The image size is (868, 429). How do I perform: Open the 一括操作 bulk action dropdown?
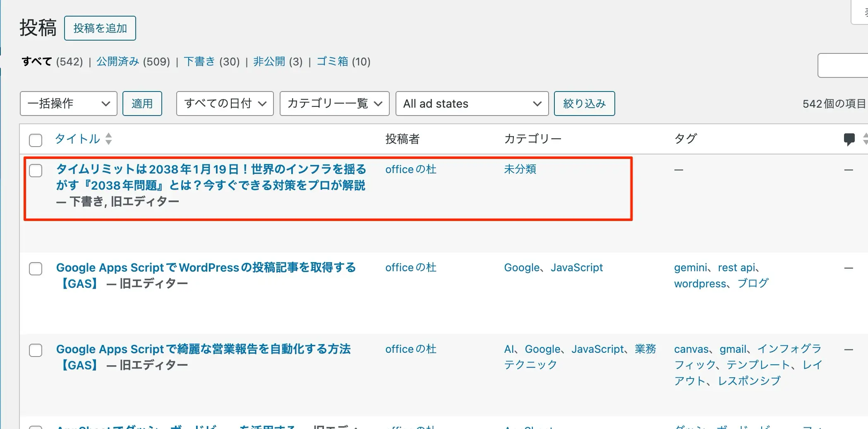click(69, 104)
